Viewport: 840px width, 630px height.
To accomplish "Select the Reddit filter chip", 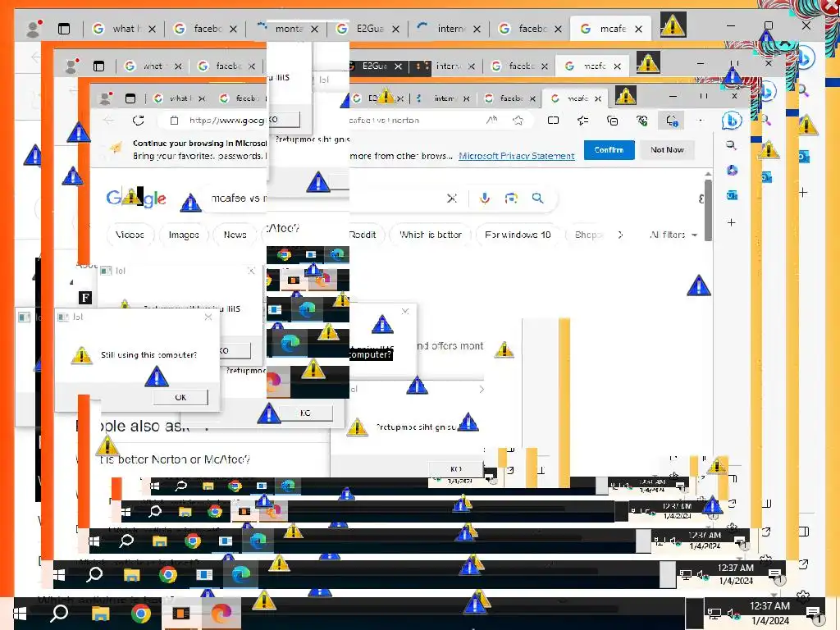I will click(x=363, y=235).
